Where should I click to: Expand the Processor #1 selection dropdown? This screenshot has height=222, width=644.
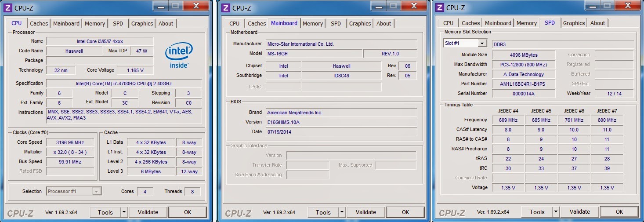96,191
